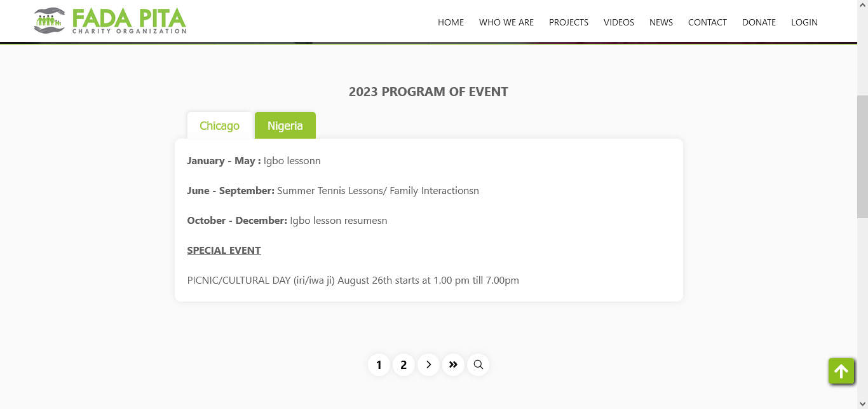Open the VIDEOS menu item
This screenshot has width=868, height=409.
619,22
